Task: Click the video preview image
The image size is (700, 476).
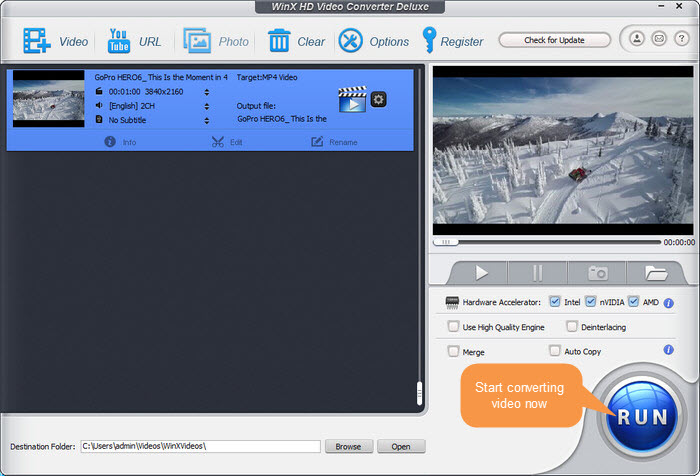Action: (563, 150)
